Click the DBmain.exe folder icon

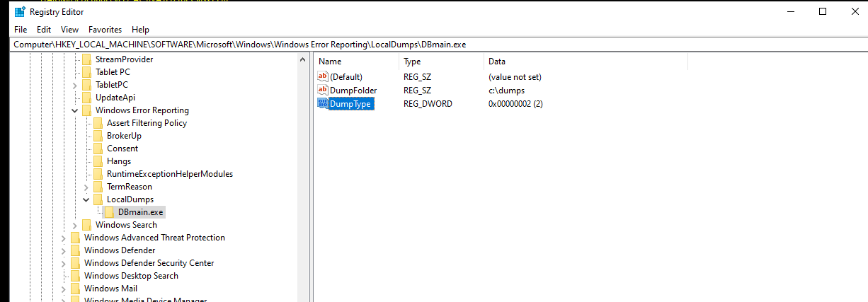click(x=110, y=212)
